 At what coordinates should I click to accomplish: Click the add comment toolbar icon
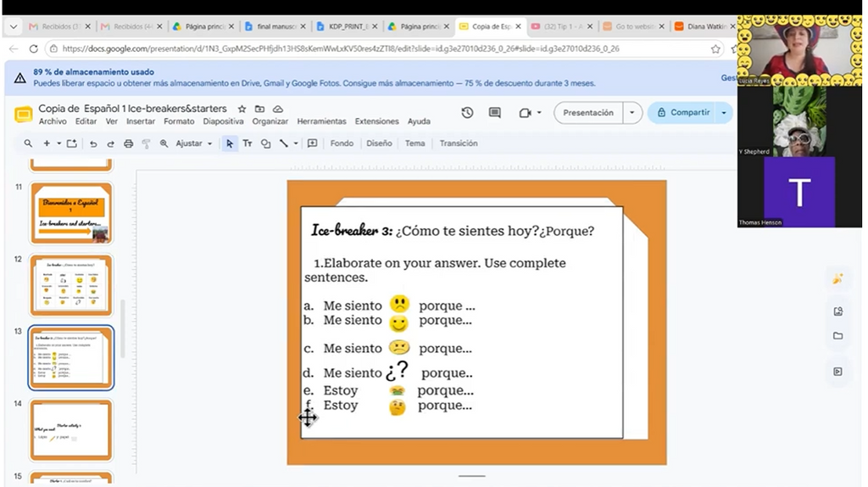tap(312, 143)
